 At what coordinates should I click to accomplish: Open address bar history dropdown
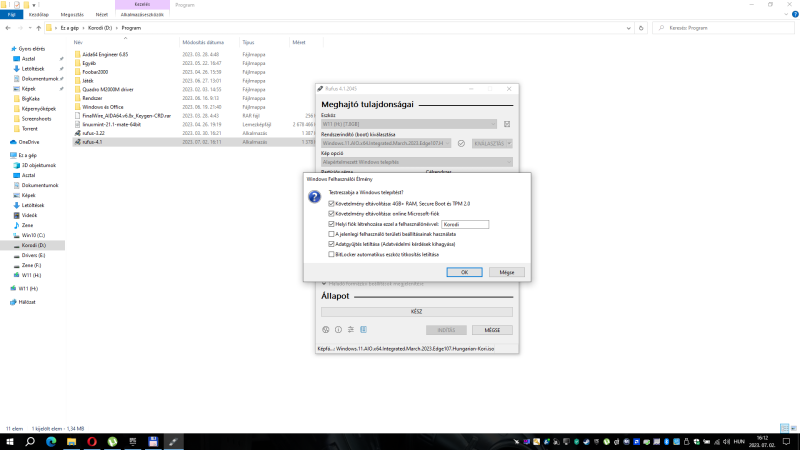click(x=629, y=28)
